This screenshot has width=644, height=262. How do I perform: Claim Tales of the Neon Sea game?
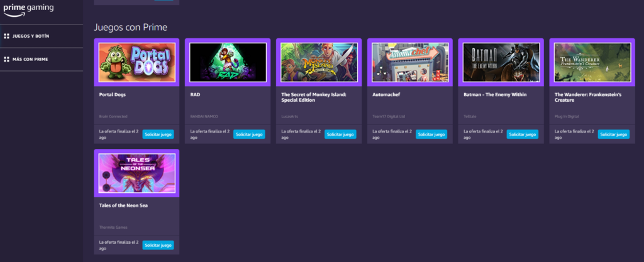coord(158,245)
